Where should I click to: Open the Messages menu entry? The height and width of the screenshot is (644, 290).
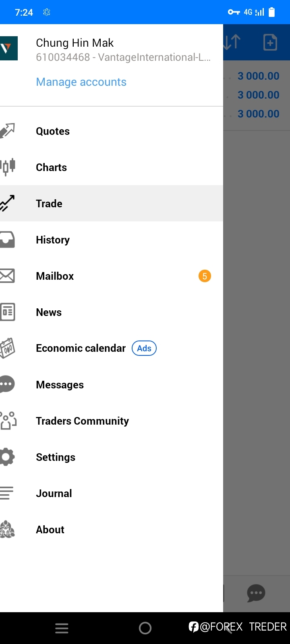112,384
